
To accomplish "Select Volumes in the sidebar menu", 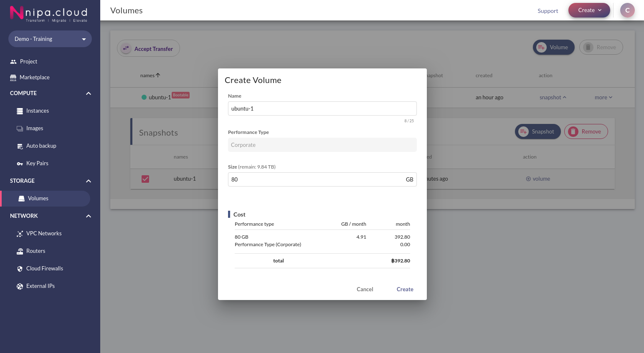I will point(46,199).
